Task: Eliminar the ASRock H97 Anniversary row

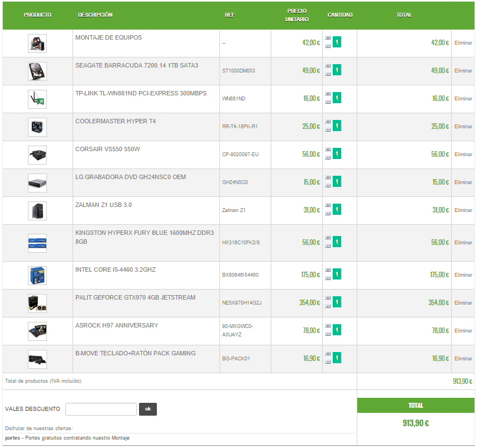Action: 463,331
